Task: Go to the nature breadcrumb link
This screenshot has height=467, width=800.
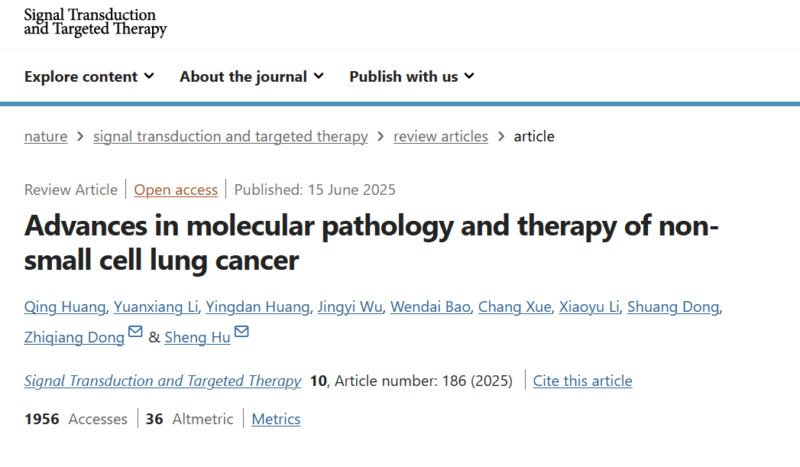Action: tap(45, 136)
